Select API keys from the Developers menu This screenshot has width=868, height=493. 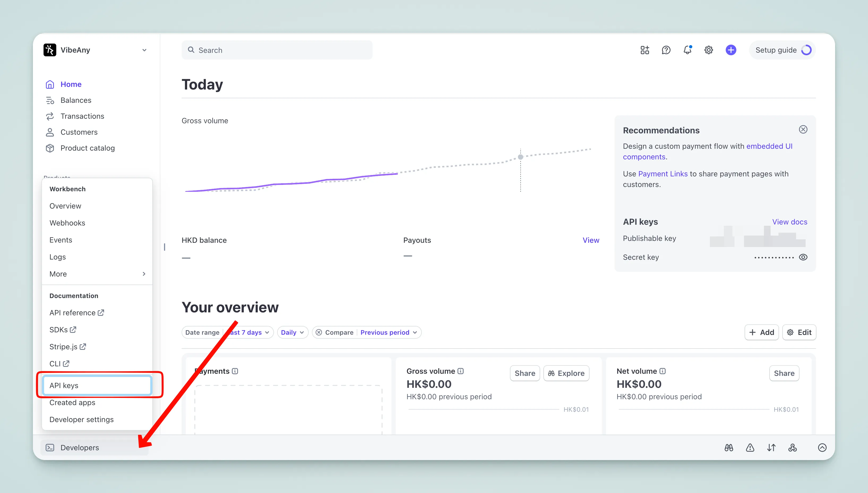pos(64,385)
